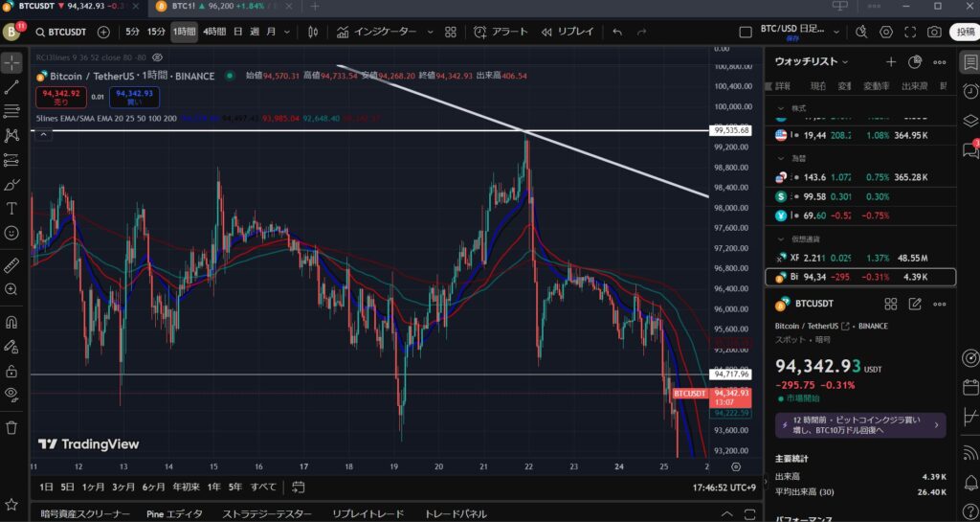Open the indicator templates grid icon
The height and width of the screenshot is (522, 980).
pos(451,32)
